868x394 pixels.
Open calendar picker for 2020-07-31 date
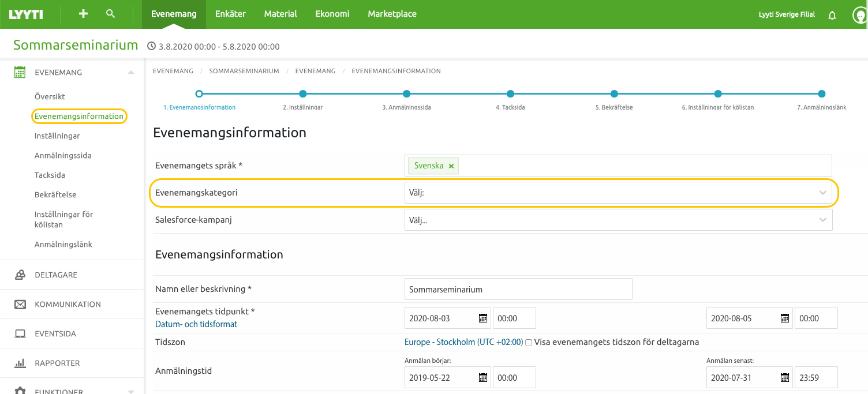[784, 377]
